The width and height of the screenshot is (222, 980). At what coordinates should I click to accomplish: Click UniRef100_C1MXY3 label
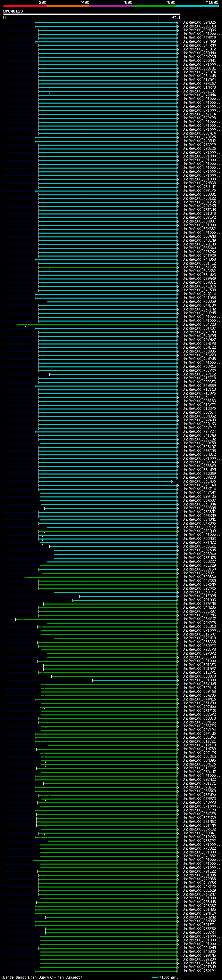[x=199, y=88]
